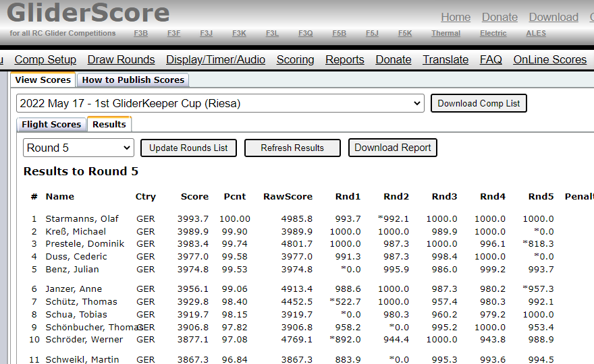
Task: Open the F3Q category link
Action: (305, 33)
